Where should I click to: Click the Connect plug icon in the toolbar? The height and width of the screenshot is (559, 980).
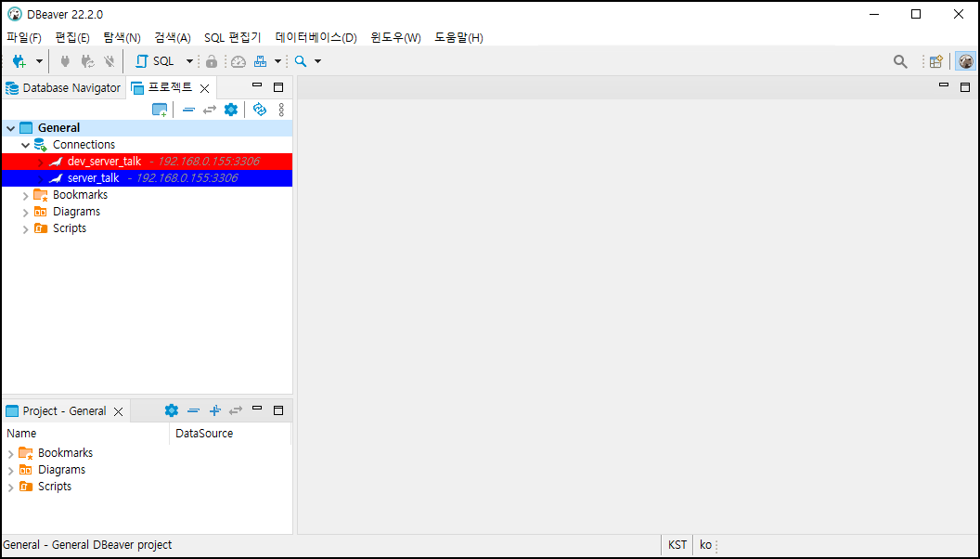pyautogui.click(x=65, y=61)
